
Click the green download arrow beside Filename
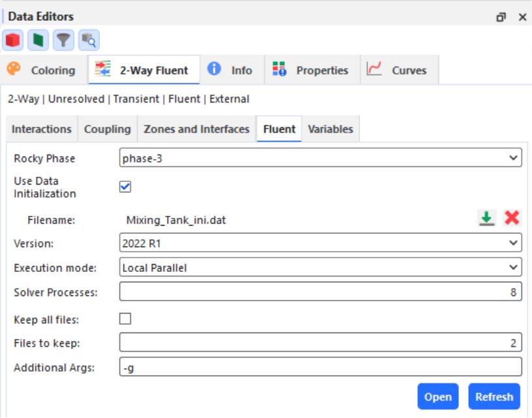click(x=487, y=218)
